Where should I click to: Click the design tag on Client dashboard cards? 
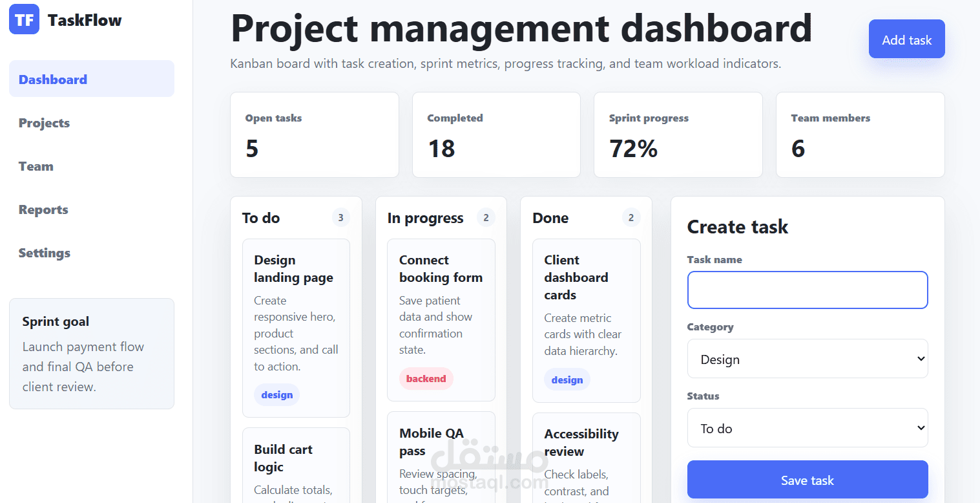click(567, 380)
